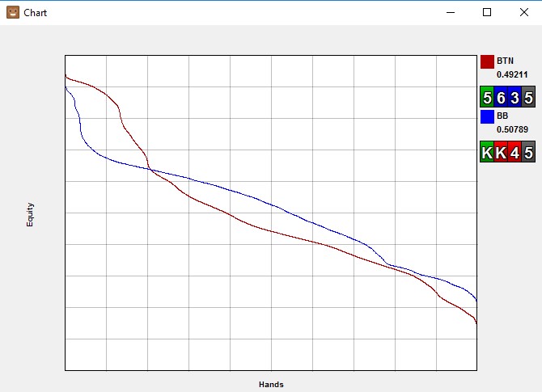Viewport: 542px width, 392px height.
Task: Click the green 5 card in BTN hand
Action: pyautogui.click(x=487, y=98)
